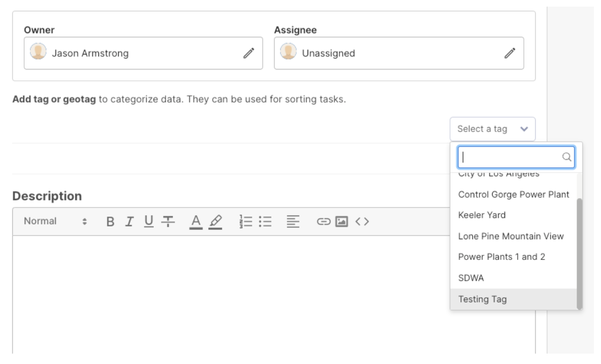The width and height of the screenshot is (601, 364).
Task: Edit the Owner with pencil icon
Action: (249, 53)
